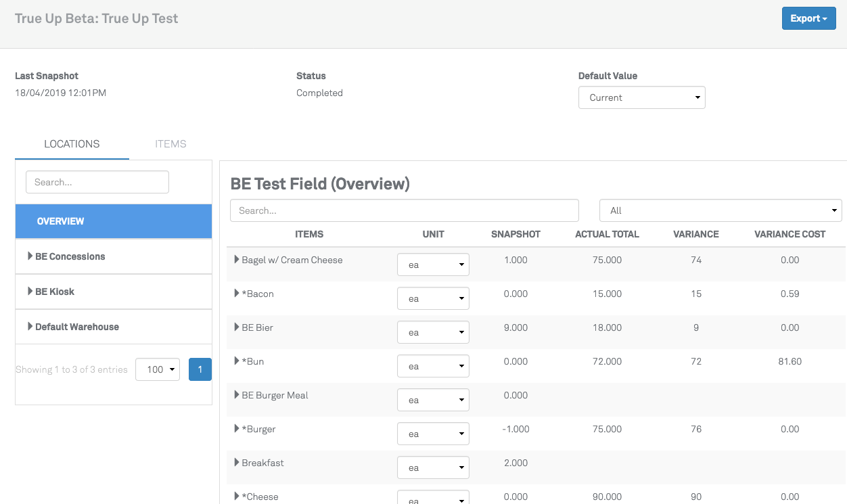Screen dimensions: 847x504
Task: Open unit dropdown for BE Bier
Action: [x=433, y=332]
